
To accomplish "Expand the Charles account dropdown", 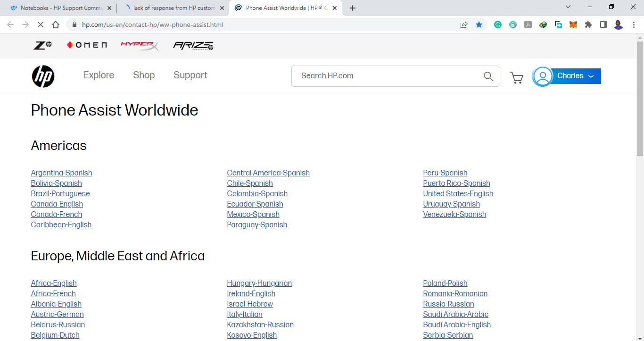I will [591, 76].
